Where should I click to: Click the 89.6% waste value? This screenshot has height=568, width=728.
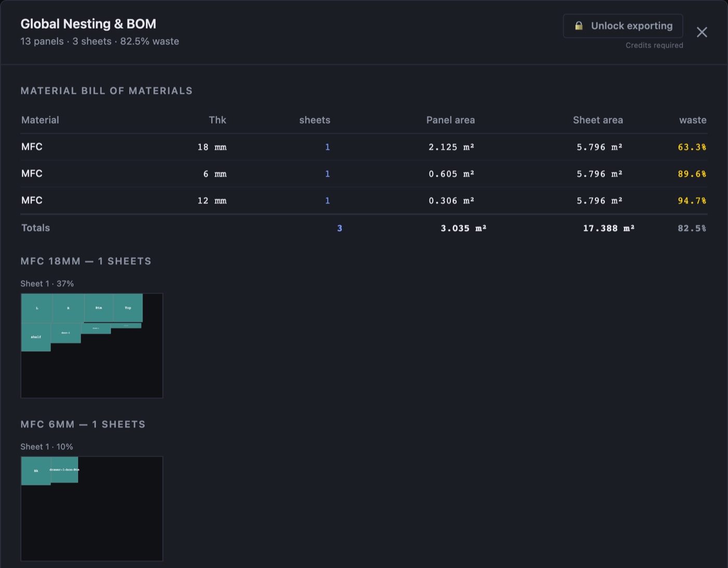[x=692, y=174]
